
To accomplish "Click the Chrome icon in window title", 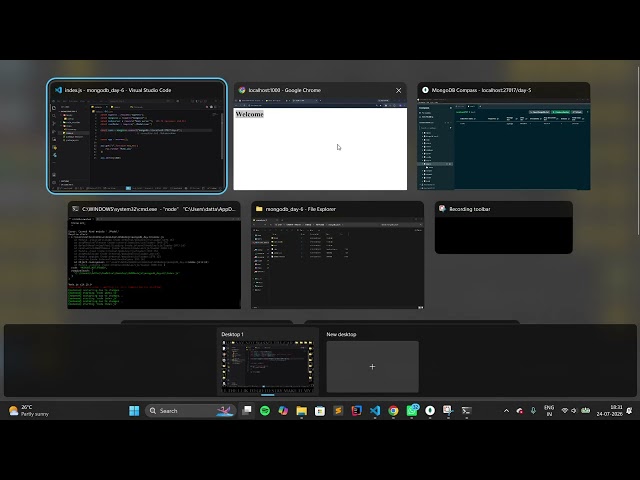I will pos(242,90).
